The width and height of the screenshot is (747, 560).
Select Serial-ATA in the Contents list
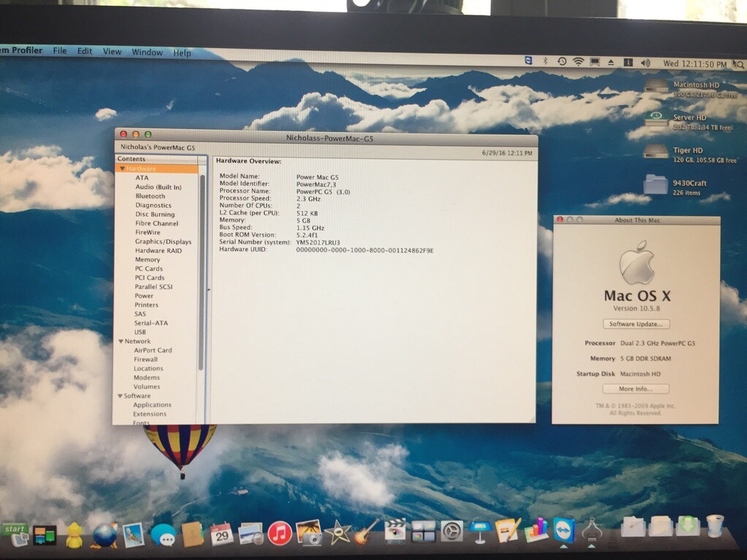pos(151,323)
